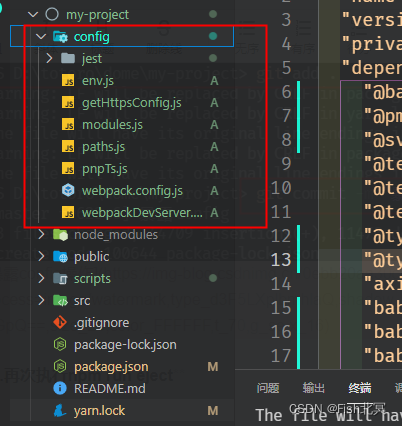402x426 pixels.
Task: Click line number 14 in editor gutter
Action: click(281, 284)
